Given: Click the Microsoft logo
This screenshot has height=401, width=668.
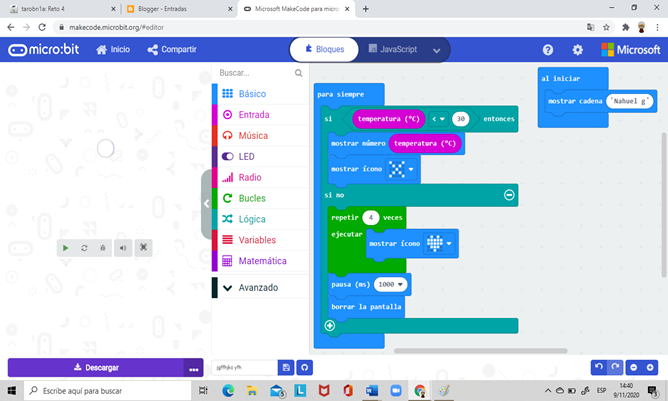Looking at the screenshot, I should coord(631,50).
